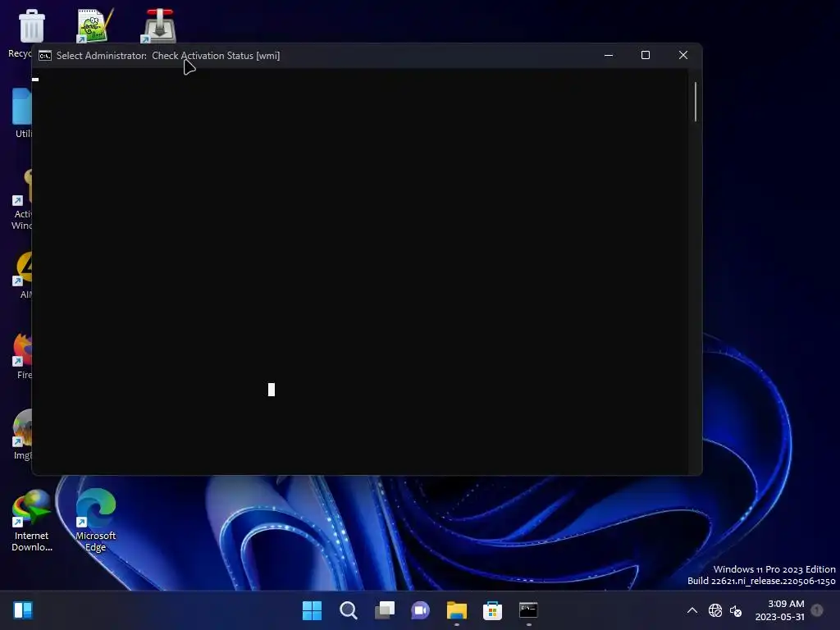This screenshot has width=840, height=630.
Task: Click inside the black console output area
Action: coord(360,271)
